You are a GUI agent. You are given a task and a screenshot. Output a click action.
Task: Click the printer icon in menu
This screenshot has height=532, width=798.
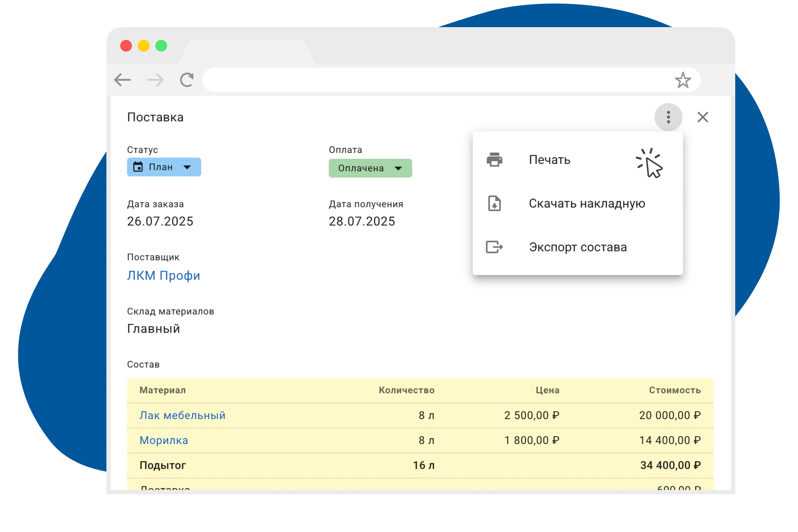tap(494, 159)
